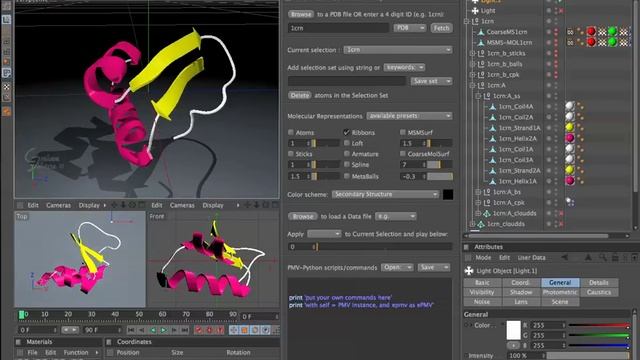Enable the MetaBalls checkbox
640x360 pixels.
click(x=347, y=176)
